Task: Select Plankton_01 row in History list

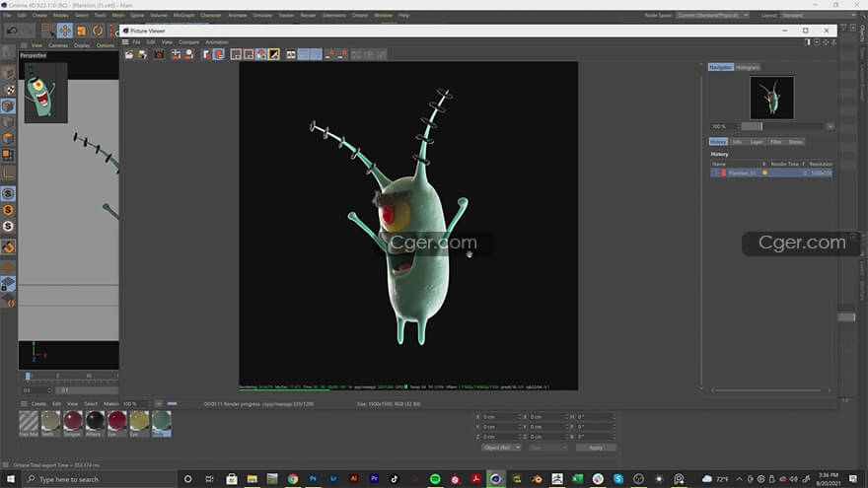Action: (x=771, y=174)
